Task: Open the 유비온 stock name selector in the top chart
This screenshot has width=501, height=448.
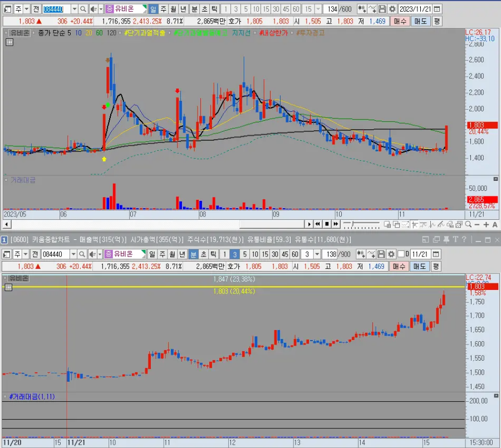Action: tap(126, 9)
